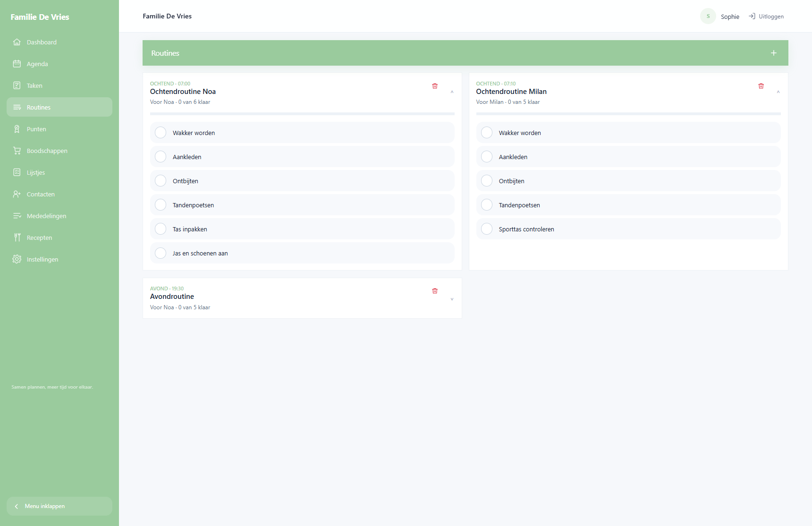Click the Agenda calendar icon
The image size is (812, 526).
tap(17, 64)
